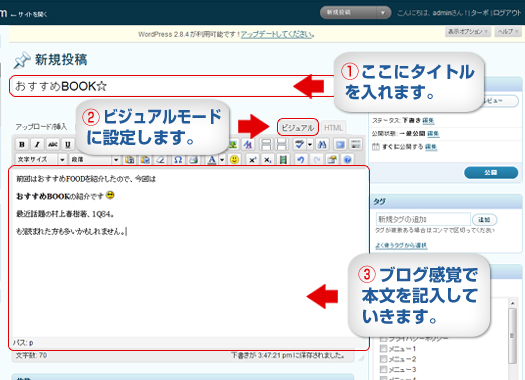Insert special character omega icon
The width and height of the screenshot is (525, 380).
click(x=178, y=159)
